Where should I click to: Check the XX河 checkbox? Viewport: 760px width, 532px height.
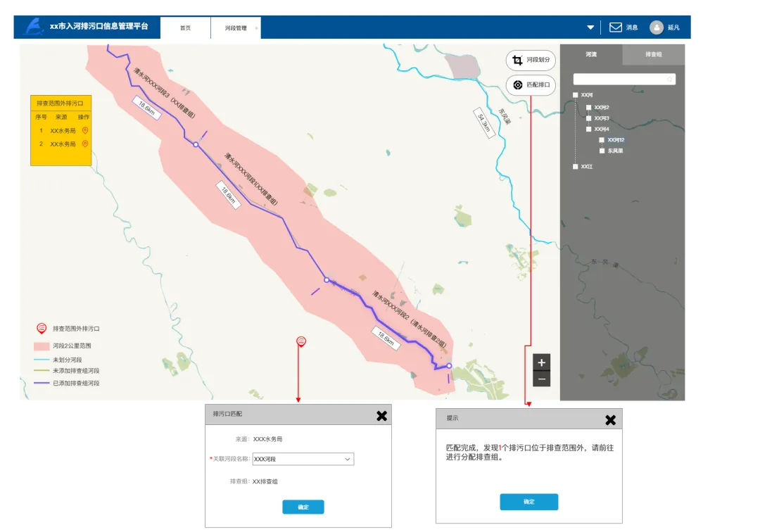click(576, 95)
